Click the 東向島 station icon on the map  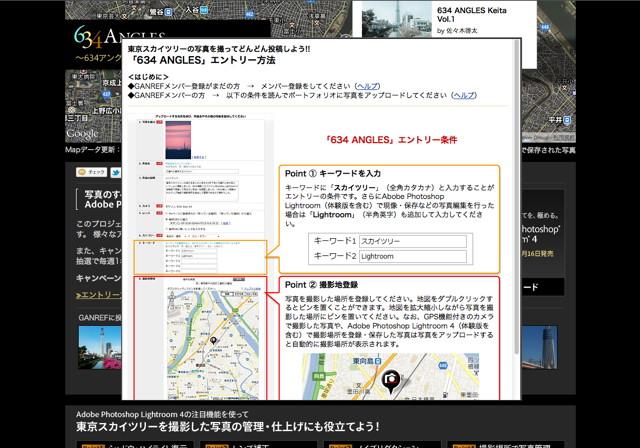click(378, 361)
